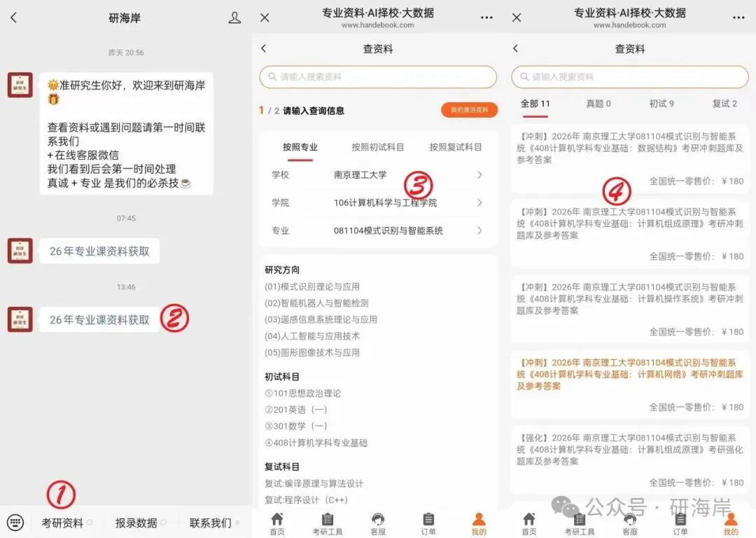Viewport: 756px width, 538px height.
Task: Focus the right panel search field
Action: coord(630,77)
